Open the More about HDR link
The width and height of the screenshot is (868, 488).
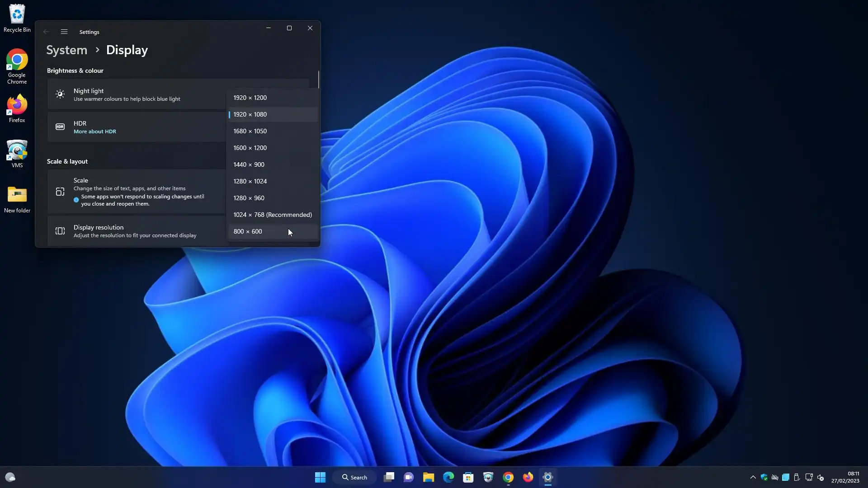pos(95,132)
